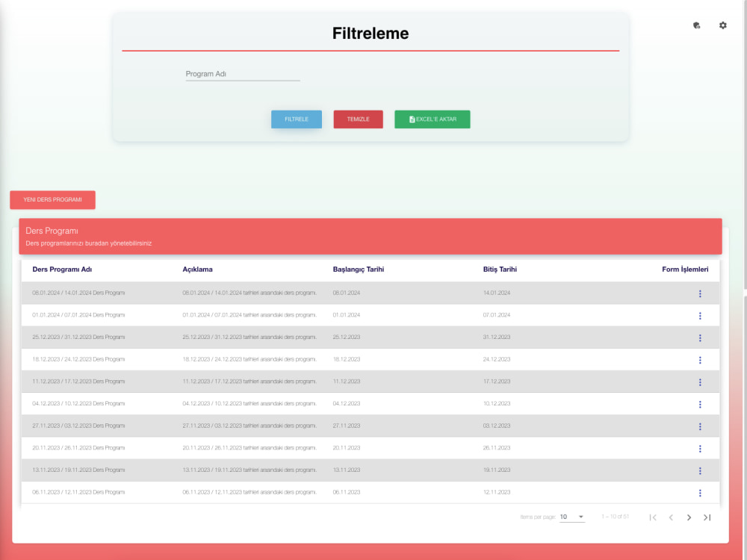Click start date cell 25.12.2023
This screenshot has width=747, height=560.
[x=347, y=337]
